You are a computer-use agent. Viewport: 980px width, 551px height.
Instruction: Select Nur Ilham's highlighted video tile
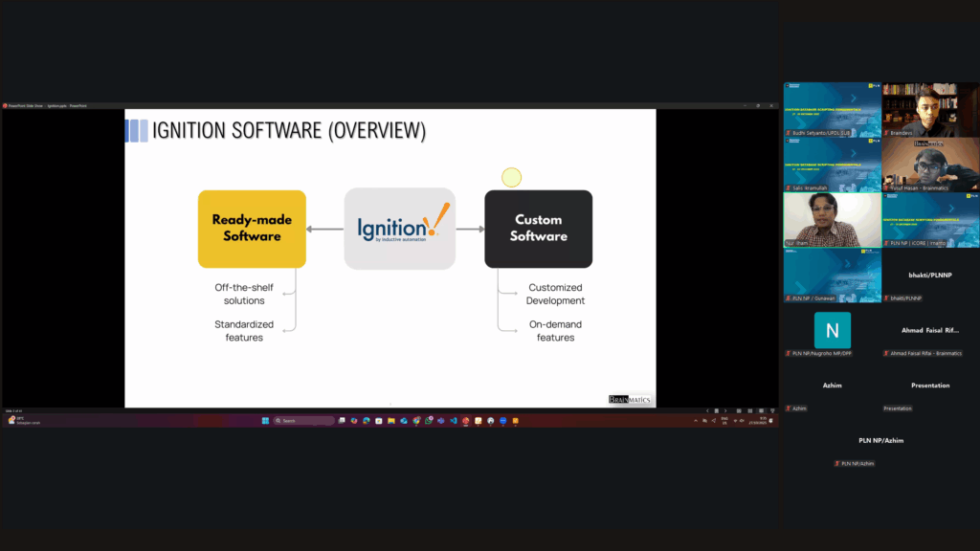click(832, 220)
